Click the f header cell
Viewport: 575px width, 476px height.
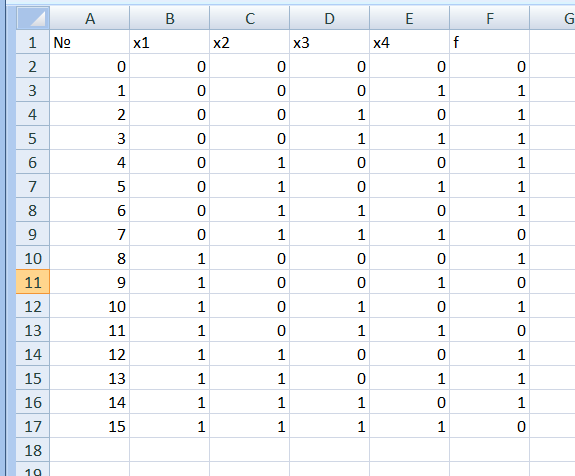point(490,42)
